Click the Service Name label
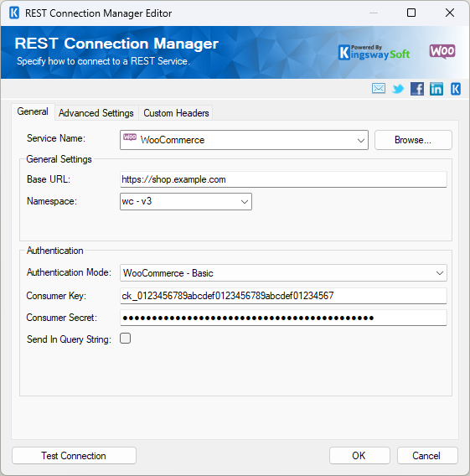Image resolution: width=470 pixels, height=476 pixels. pos(56,138)
